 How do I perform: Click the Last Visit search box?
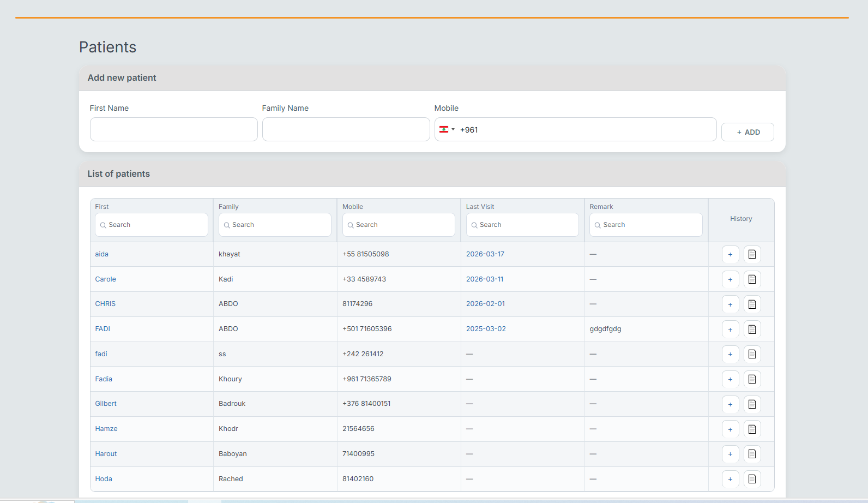click(x=522, y=225)
